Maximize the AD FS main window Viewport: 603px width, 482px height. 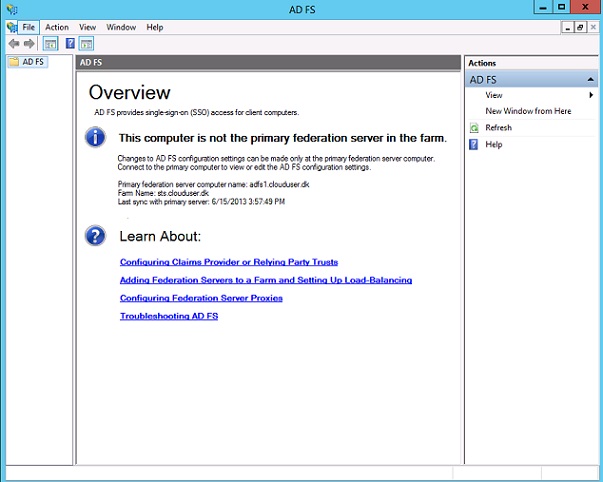561,7
